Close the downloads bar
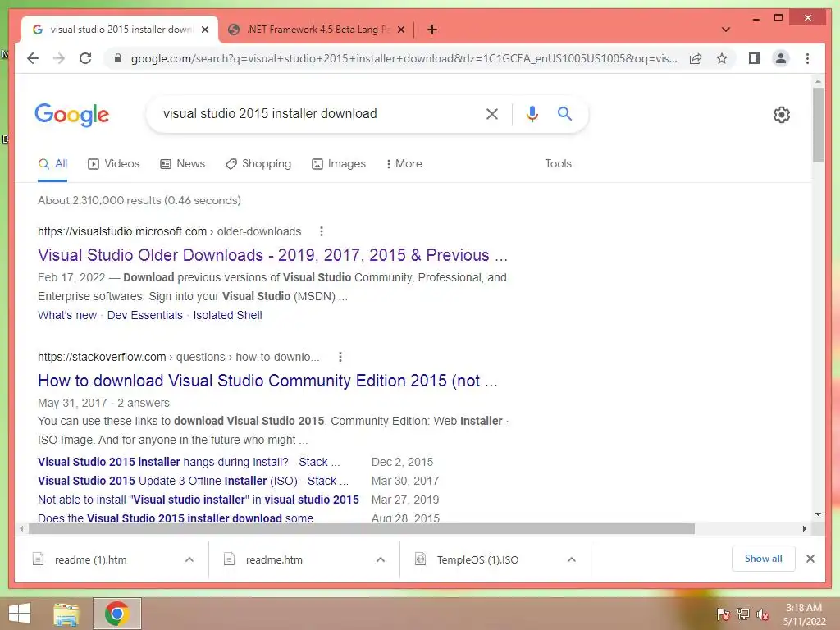 click(810, 559)
